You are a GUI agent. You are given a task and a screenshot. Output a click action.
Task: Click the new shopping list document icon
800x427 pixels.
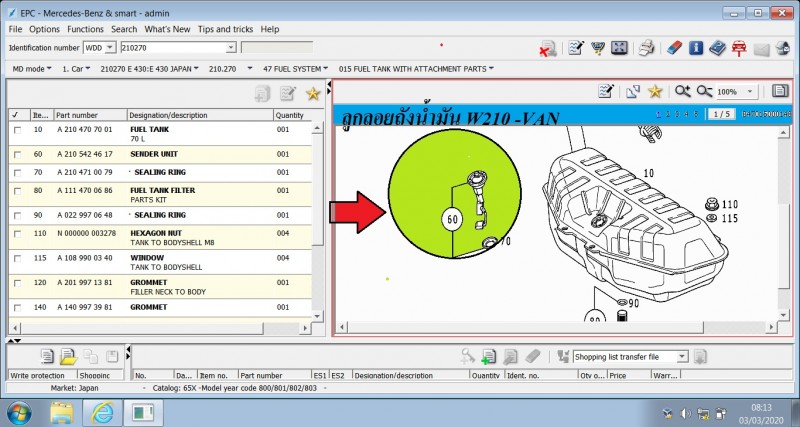47,356
